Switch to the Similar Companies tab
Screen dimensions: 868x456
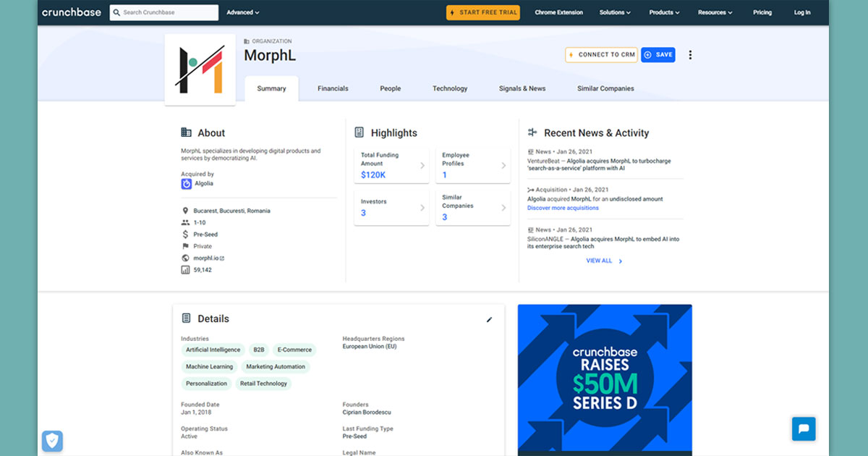(x=605, y=88)
